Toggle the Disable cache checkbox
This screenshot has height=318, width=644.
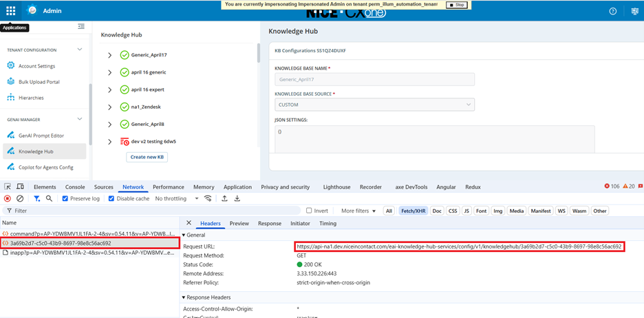click(x=112, y=199)
